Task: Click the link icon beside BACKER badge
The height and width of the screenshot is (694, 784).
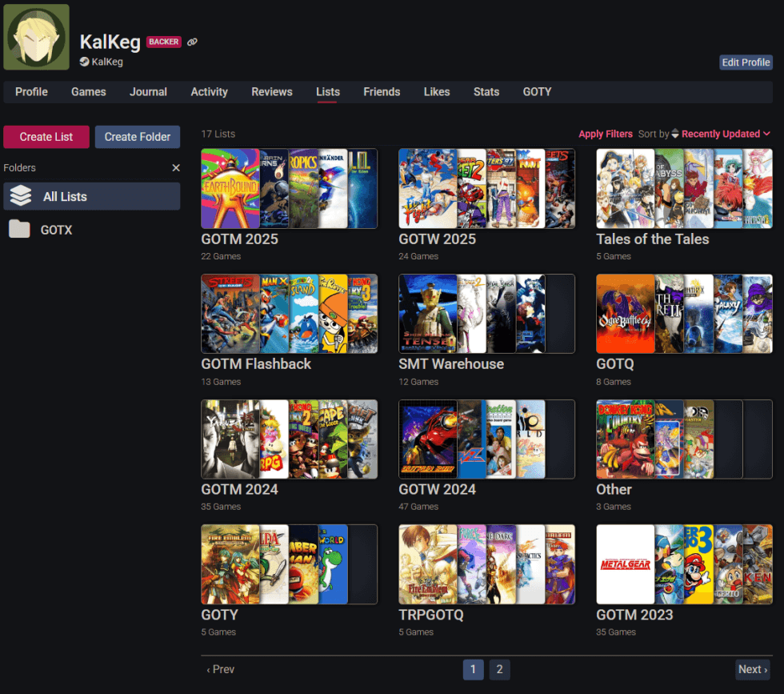Action: [x=192, y=42]
